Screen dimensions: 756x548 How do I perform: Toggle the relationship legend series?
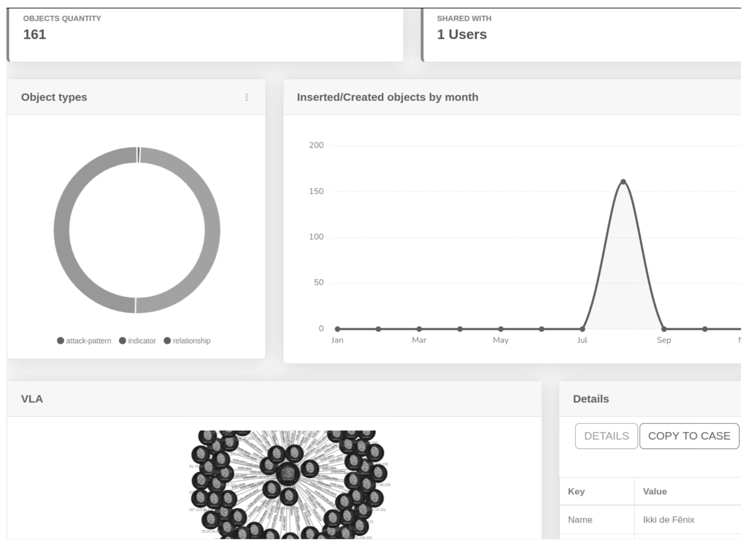tap(191, 341)
